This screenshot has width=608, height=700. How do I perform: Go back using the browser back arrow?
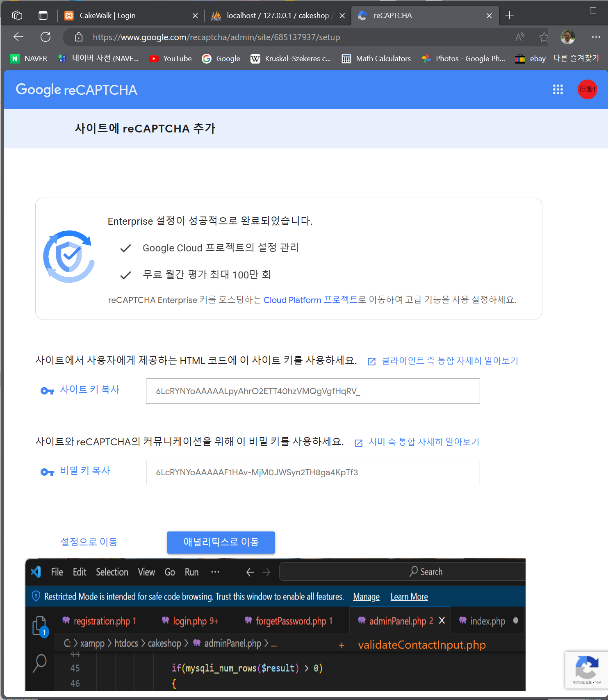coord(18,37)
